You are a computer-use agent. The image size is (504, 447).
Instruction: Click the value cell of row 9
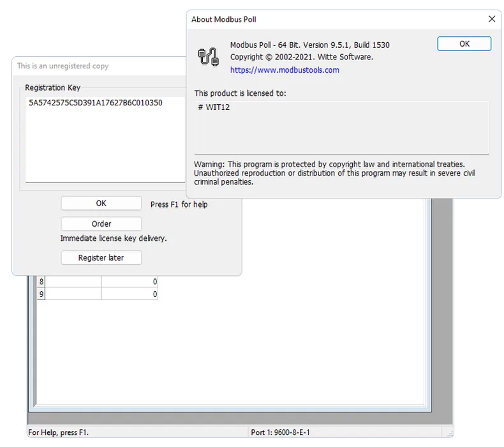(130, 294)
